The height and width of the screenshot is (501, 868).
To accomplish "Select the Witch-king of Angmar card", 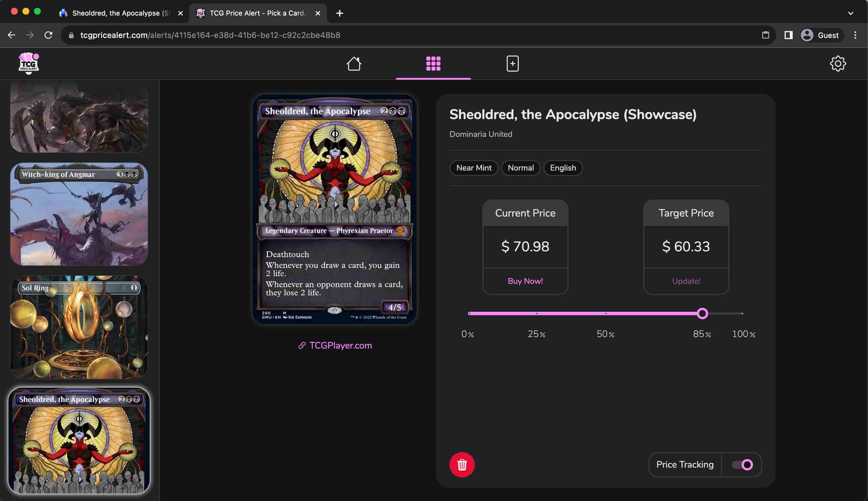I will point(79,214).
